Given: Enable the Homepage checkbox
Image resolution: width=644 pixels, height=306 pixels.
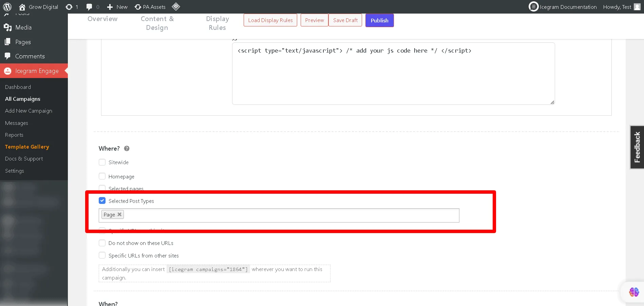Looking at the screenshot, I should tap(102, 176).
